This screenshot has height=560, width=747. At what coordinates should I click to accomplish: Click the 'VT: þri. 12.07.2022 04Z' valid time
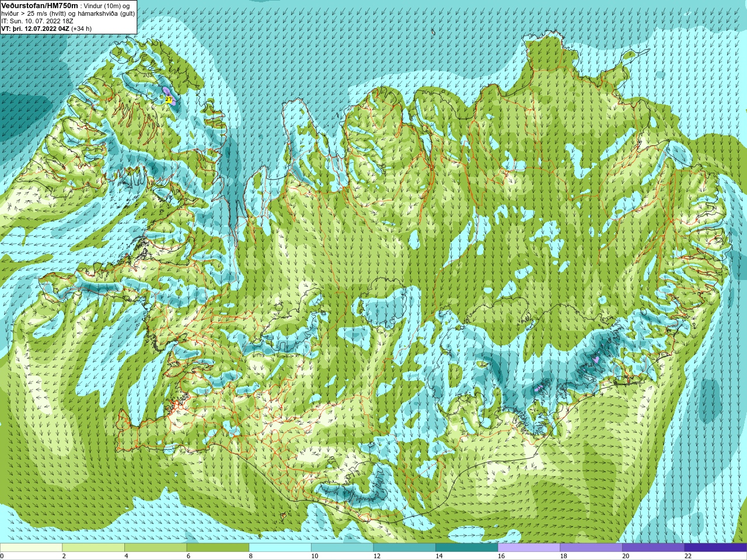[35, 29]
